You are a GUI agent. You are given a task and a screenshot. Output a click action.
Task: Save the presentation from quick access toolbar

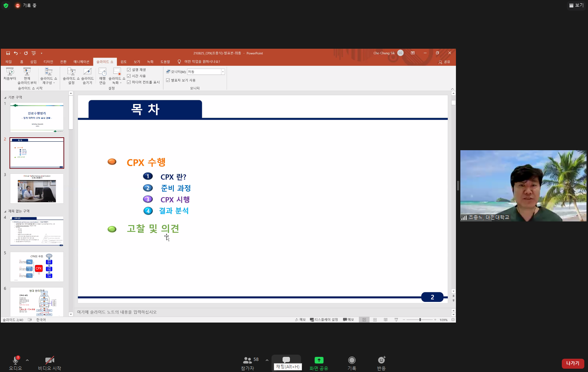[8, 53]
